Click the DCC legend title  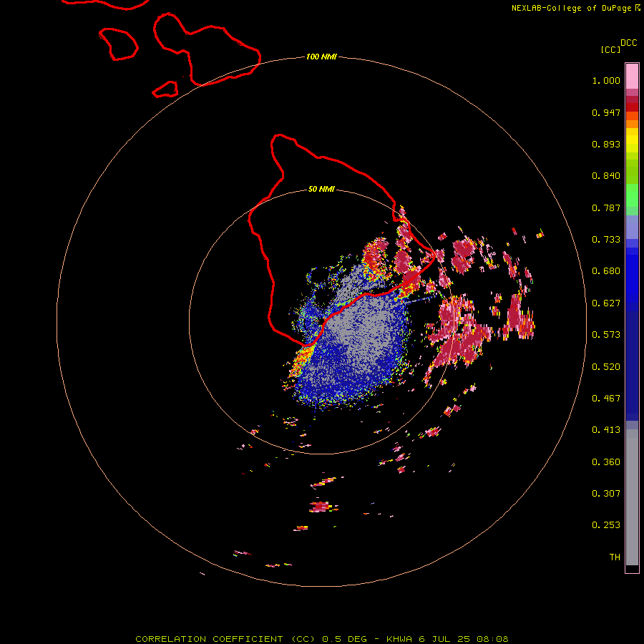point(629,43)
